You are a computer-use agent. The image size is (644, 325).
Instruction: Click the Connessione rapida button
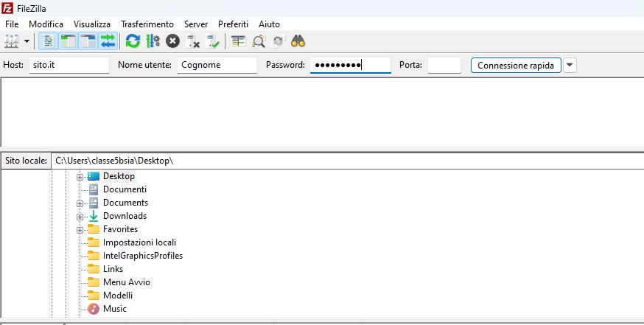coord(516,66)
